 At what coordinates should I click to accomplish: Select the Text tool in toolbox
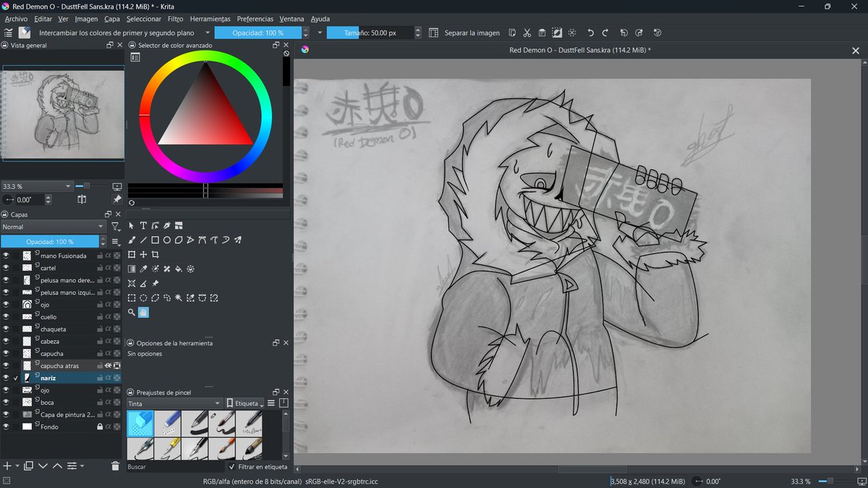(x=143, y=226)
